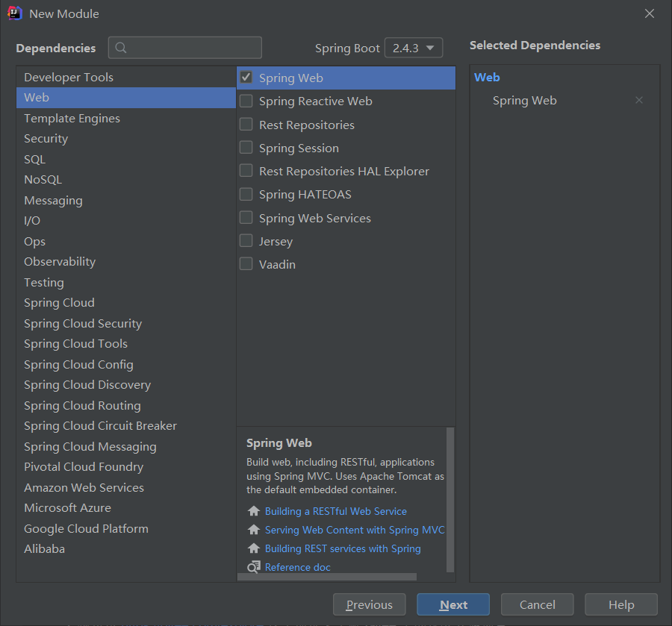Check the Jersey dependency checkbox
The image size is (672, 626).
point(246,241)
